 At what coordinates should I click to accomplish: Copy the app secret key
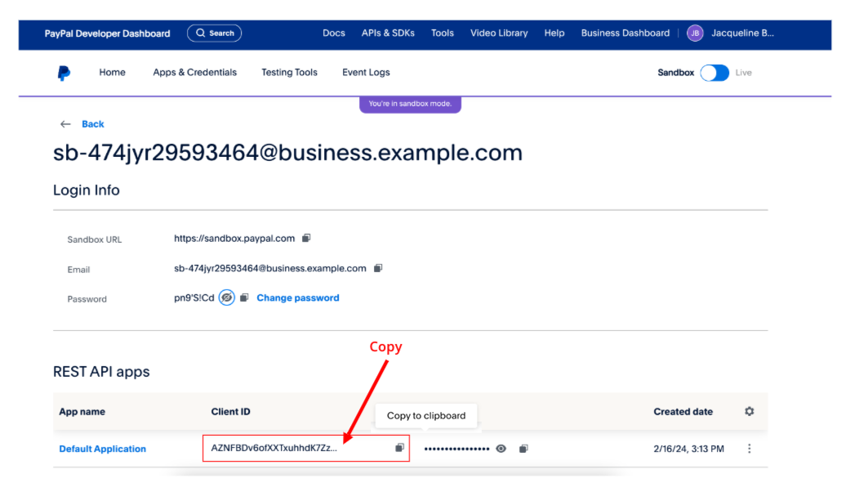[x=523, y=449]
